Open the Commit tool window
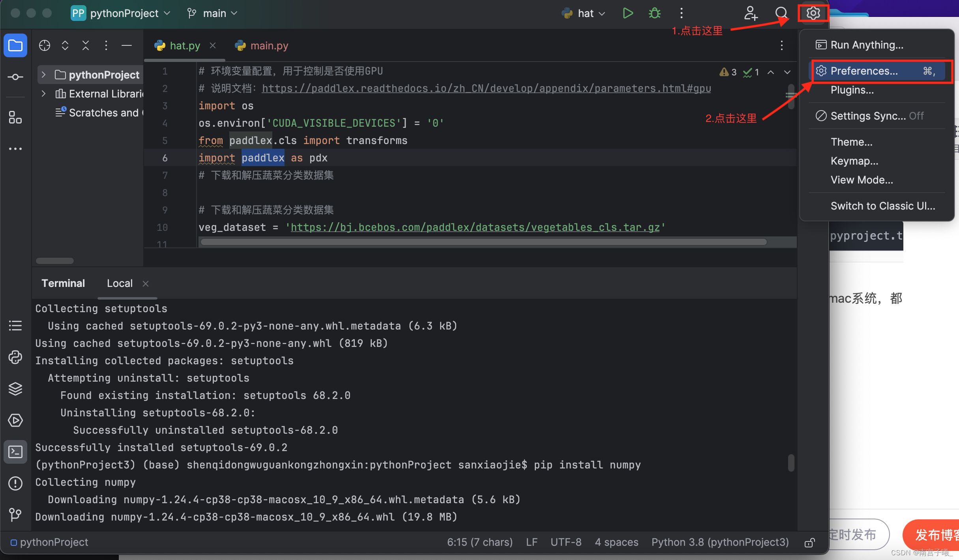 tap(15, 77)
